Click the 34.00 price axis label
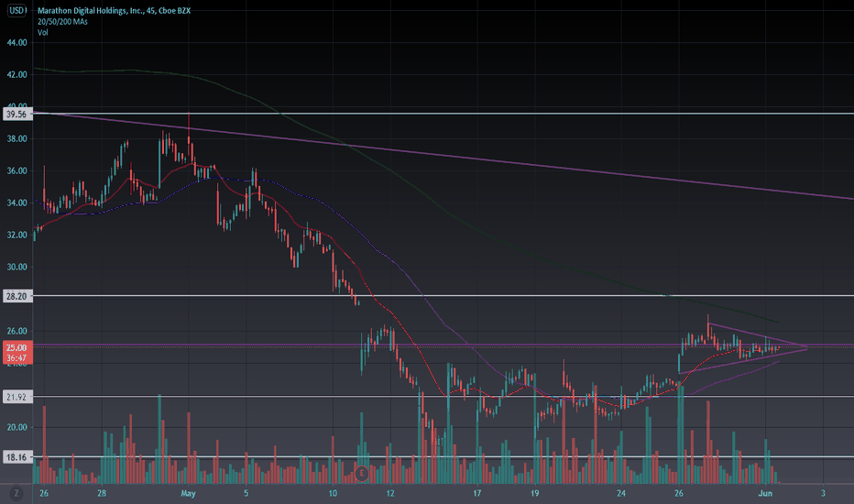Viewport: 854px width, 504px height. tap(16, 203)
